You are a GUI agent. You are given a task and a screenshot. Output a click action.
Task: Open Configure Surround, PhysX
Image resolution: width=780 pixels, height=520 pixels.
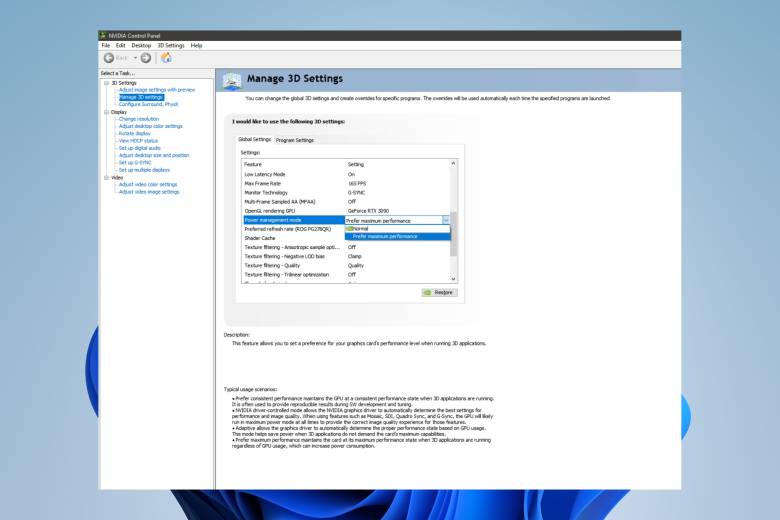point(148,104)
